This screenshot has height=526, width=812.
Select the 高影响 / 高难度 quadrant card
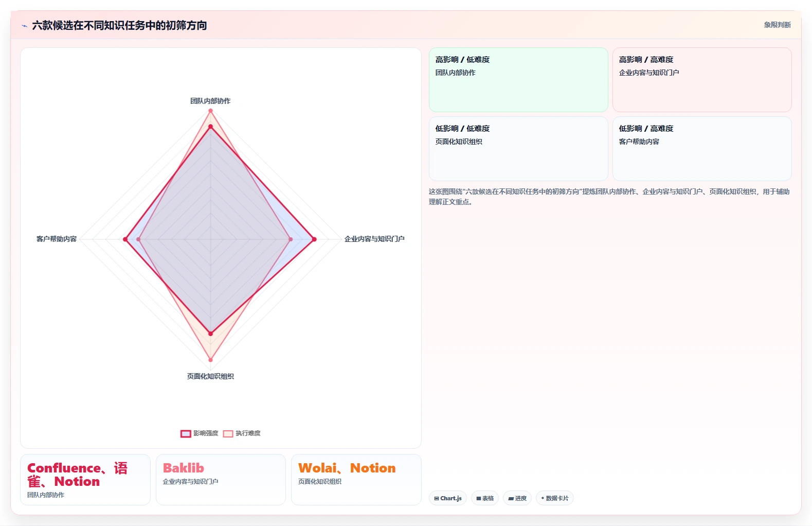(702, 80)
